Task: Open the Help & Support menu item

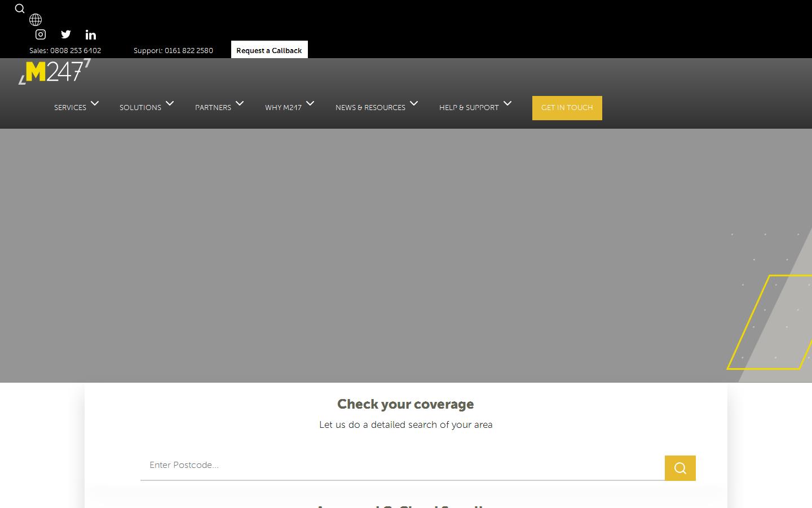Action: click(x=469, y=108)
